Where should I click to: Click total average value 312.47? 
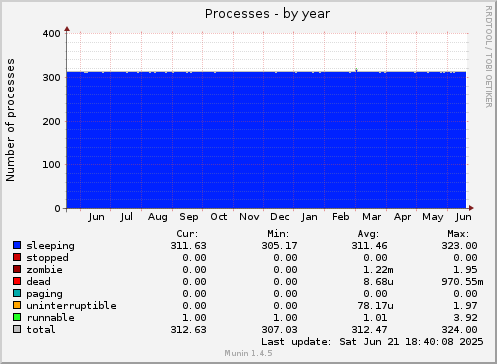[369, 330]
